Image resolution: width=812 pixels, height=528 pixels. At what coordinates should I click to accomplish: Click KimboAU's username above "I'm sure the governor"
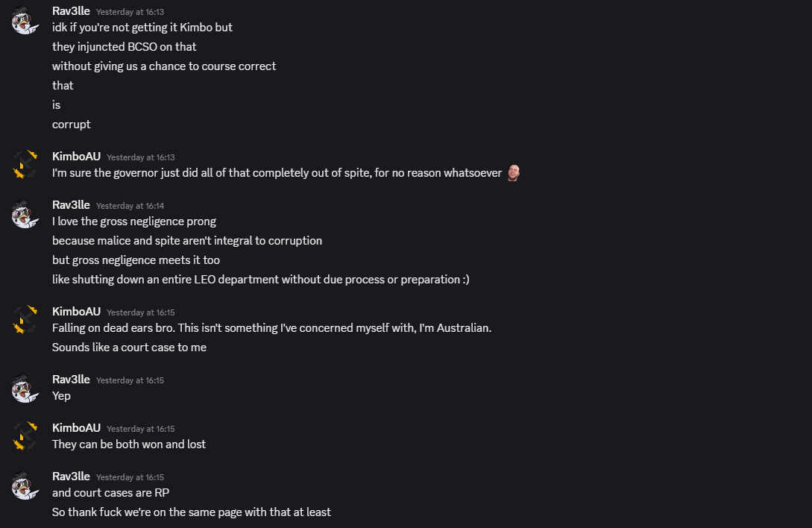coord(76,157)
